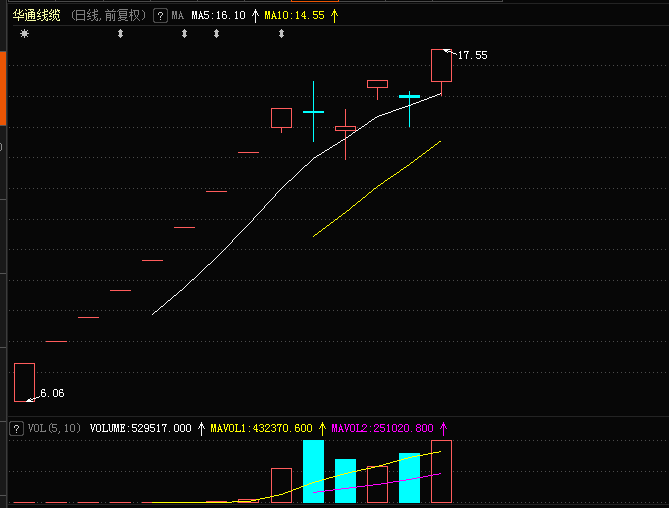
Task: Click the 17.55 high price label
Action: [472, 55]
